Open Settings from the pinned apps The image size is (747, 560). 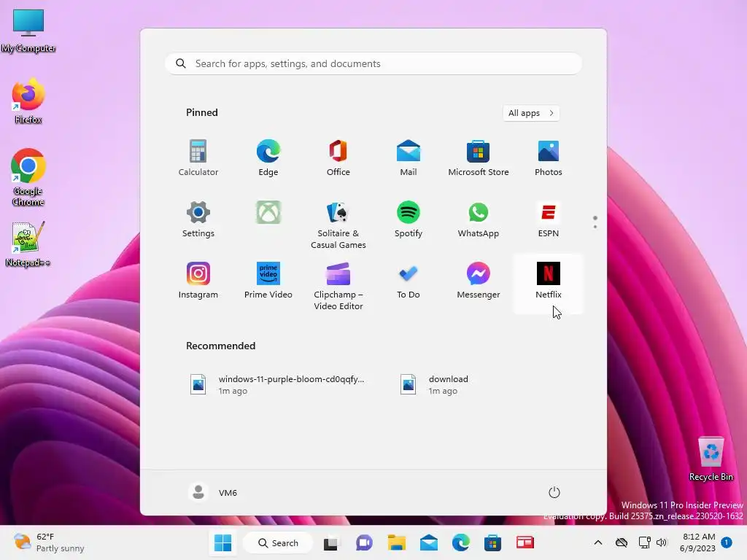pyautogui.click(x=198, y=219)
